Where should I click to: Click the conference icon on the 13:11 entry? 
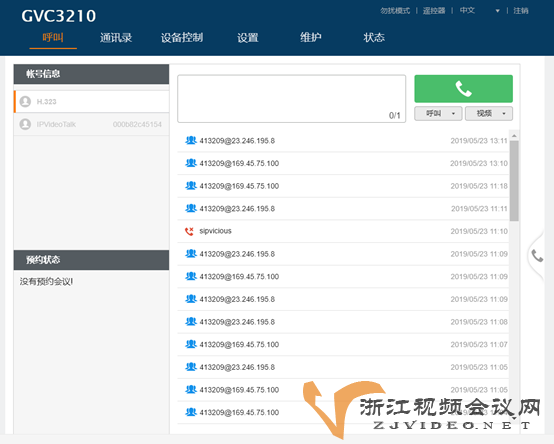tap(191, 141)
